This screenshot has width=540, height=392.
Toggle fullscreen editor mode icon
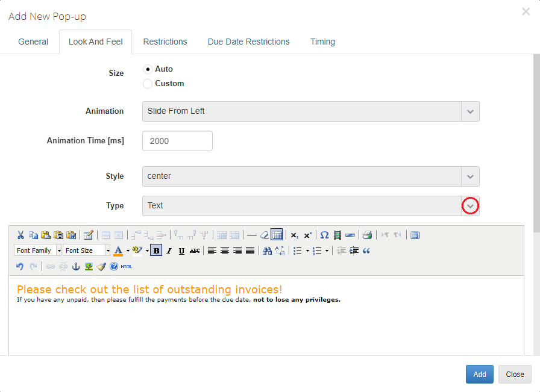[415, 235]
